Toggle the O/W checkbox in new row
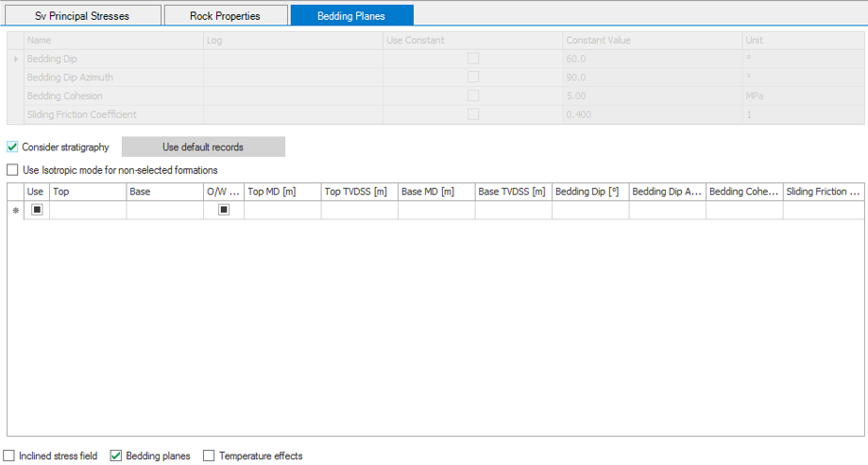 [224, 211]
